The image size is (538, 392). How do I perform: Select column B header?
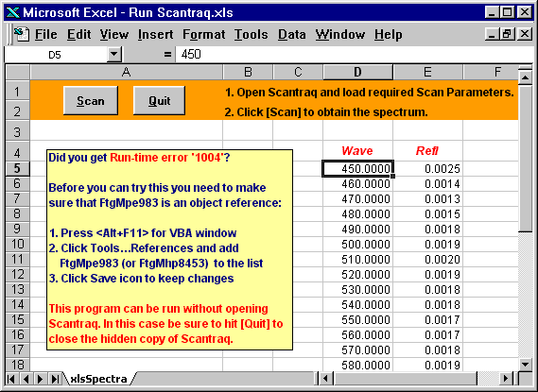pyautogui.click(x=248, y=73)
